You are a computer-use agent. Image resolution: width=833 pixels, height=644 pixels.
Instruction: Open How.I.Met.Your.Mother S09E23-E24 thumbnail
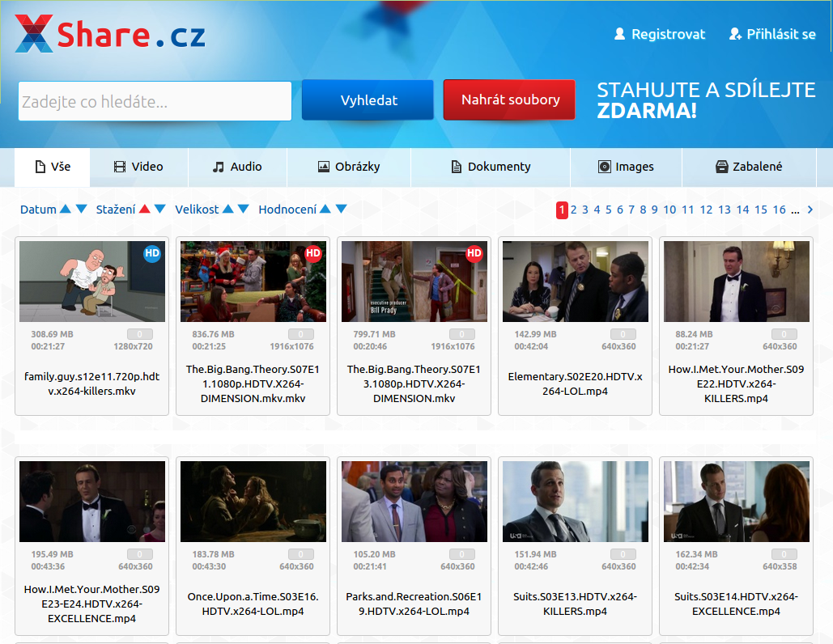(x=92, y=501)
